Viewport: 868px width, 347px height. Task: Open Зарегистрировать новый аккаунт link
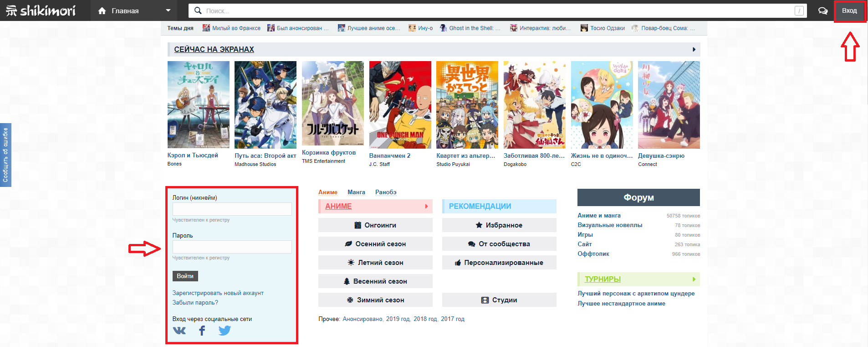(x=218, y=293)
